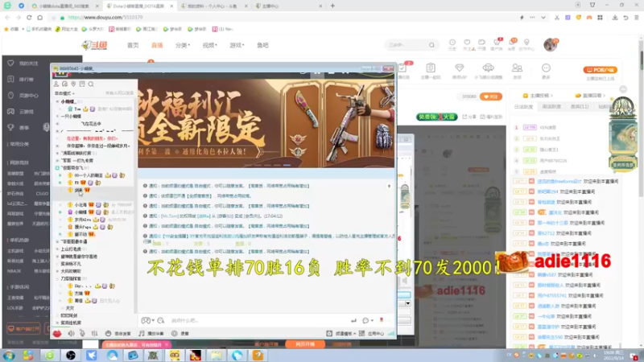Open 创作中心 lightbulb icon in Douyu header
644x362 pixels.
(x=526, y=44)
